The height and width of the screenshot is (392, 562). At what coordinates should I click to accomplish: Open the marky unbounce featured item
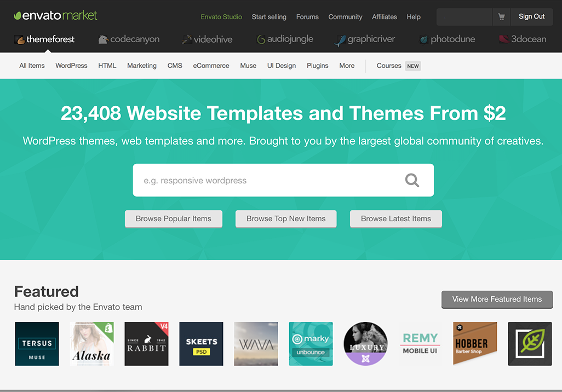click(311, 344)
